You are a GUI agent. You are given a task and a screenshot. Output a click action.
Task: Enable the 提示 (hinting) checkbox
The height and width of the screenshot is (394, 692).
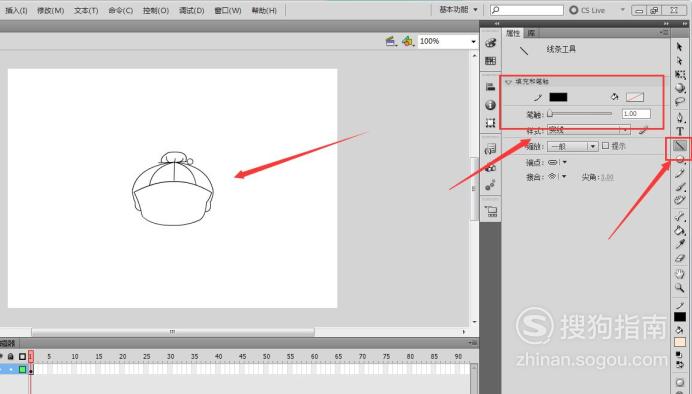coord(606,146)
